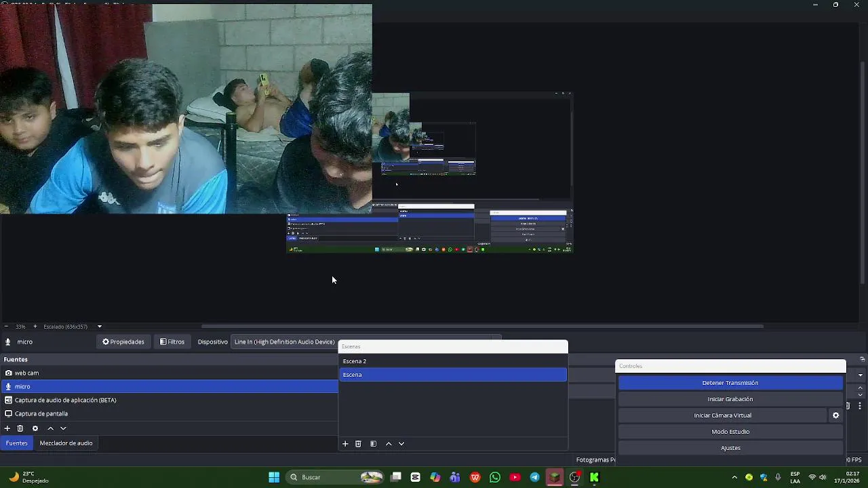The image size is (868, 488).
Task: Select Captura de audio de aplicación (BETA) source
Action: (170, 400)
